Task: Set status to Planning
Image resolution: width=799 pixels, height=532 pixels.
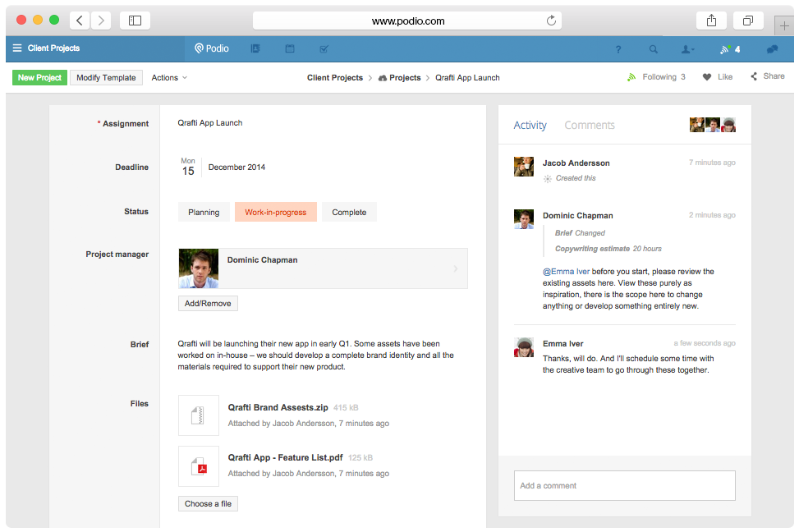Action: [x=204, y=212]
